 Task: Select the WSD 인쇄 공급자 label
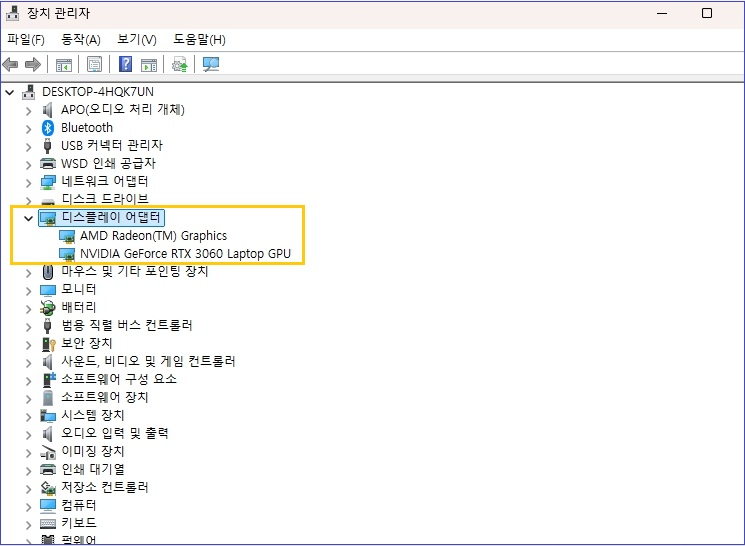[x=108, y=163]
